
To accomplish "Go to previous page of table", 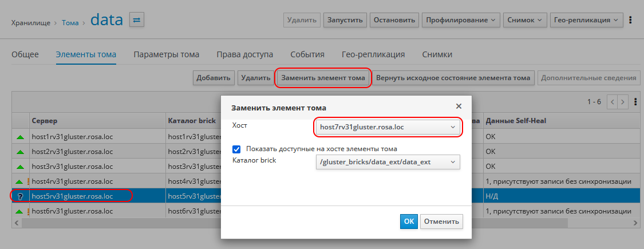I will click(x=613, y=102).
